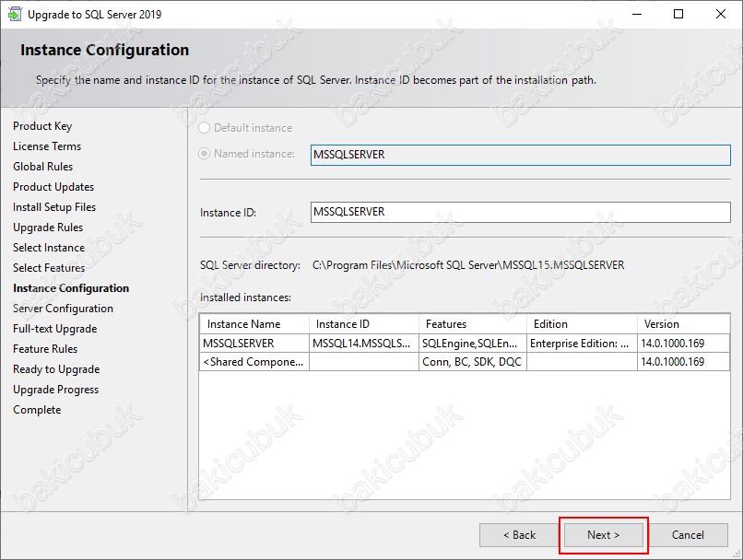Viewport: 743px width, 560px height.
Task: Open the Complete step
Action: coord(37,410)
